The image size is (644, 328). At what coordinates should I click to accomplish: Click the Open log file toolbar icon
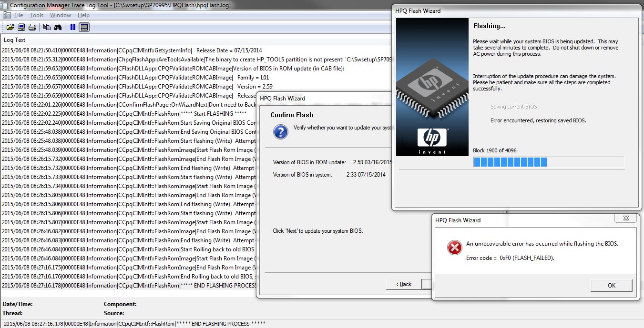point(10,27)
